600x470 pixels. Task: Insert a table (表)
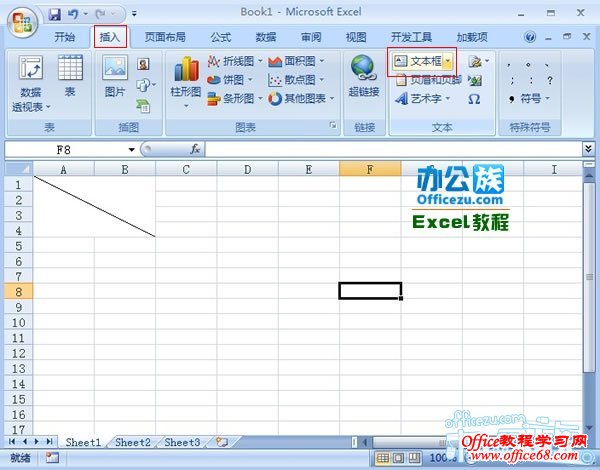coord(70,76)
